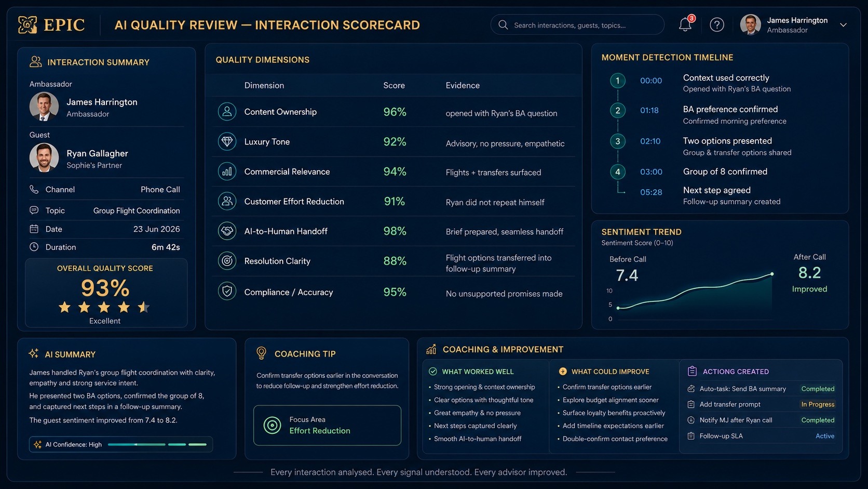Click the Luxury Tone diamond icon
Screen dimensions: 868x489
coord(227,141)
